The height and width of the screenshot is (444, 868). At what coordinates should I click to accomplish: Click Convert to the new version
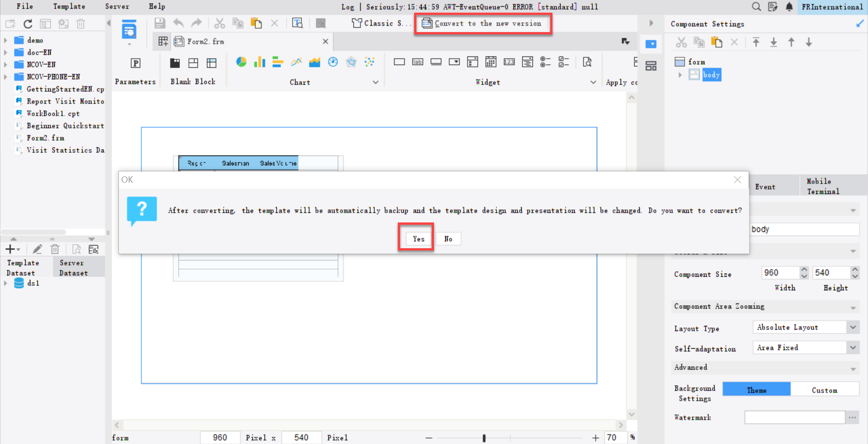(x=482, y=23)
